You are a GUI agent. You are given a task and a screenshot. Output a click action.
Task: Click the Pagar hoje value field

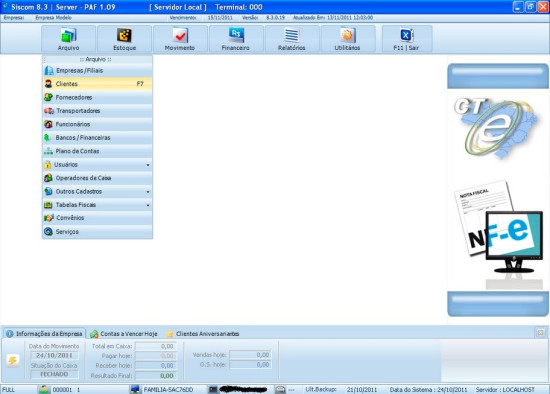pos(156,356)
